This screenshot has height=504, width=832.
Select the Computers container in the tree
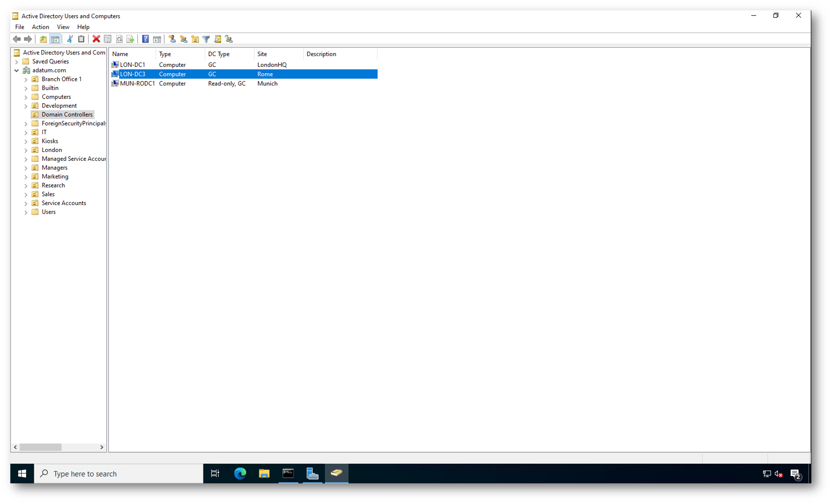pos(56,97)
